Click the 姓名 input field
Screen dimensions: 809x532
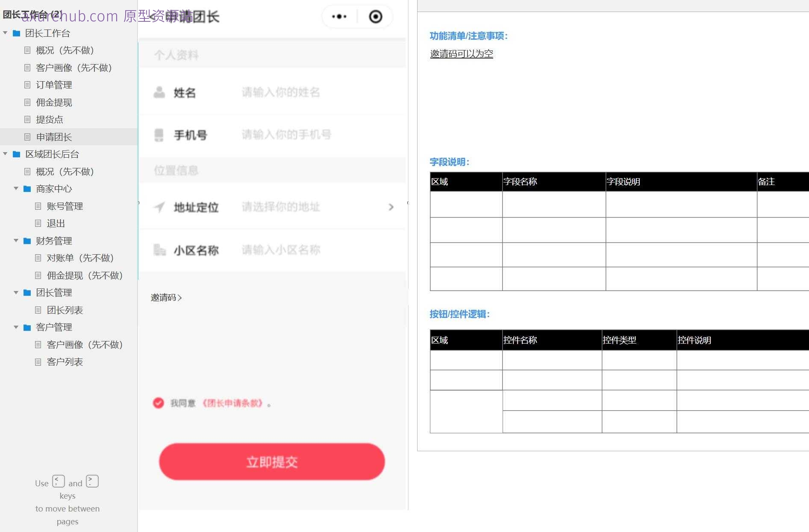(x=280, y=92)
